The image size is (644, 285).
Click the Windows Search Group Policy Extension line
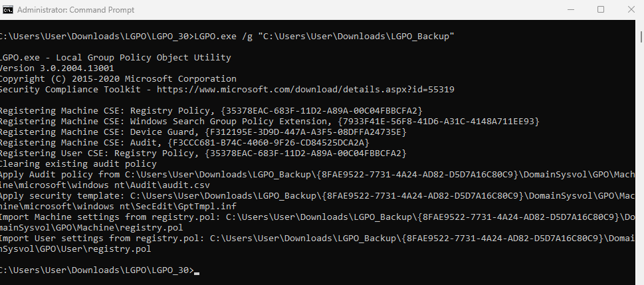tap(268, 121)
